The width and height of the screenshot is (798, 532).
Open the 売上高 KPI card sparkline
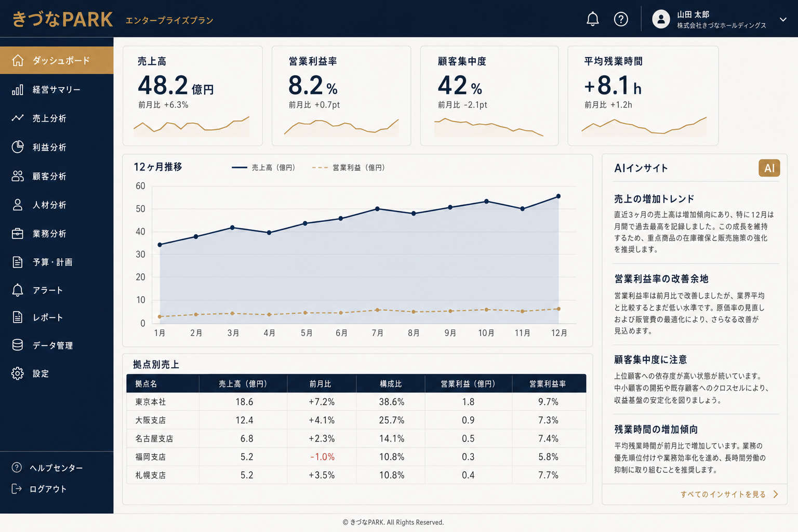tap(191, 126)
